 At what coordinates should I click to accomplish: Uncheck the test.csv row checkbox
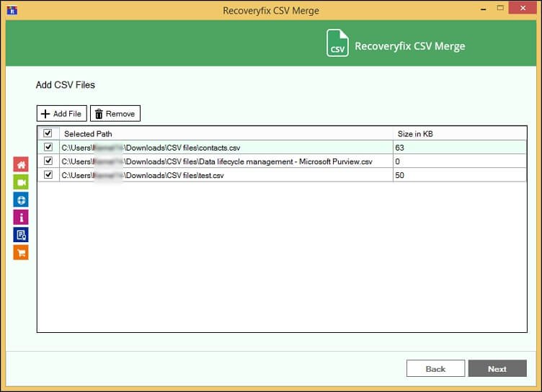[48, 175]
